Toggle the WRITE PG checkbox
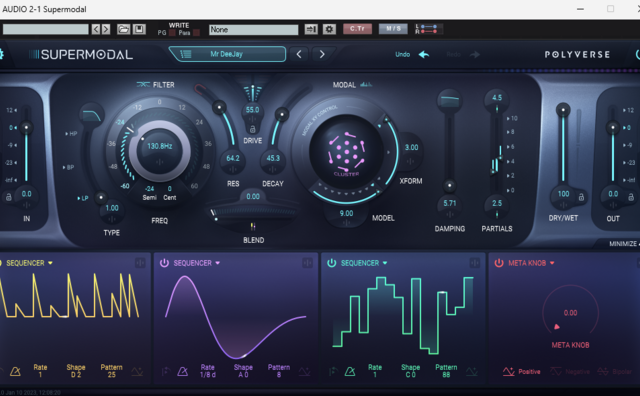The image size is (640, 396). pyautogui.click(x=172, y=33)
